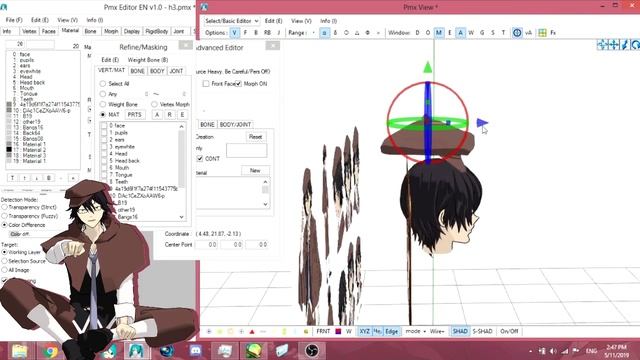Open window D from Window toolbar

tap(417, 33)
